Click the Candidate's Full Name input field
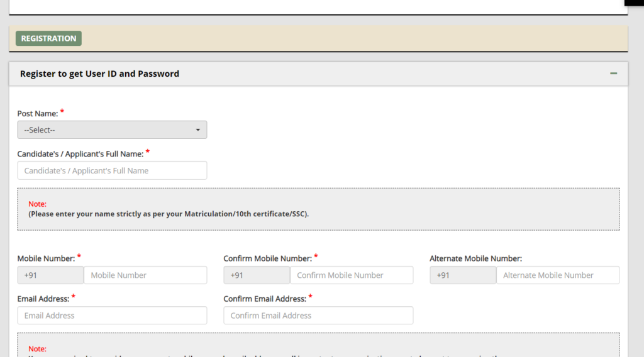The image size is (644, 357). pos(112,170)
